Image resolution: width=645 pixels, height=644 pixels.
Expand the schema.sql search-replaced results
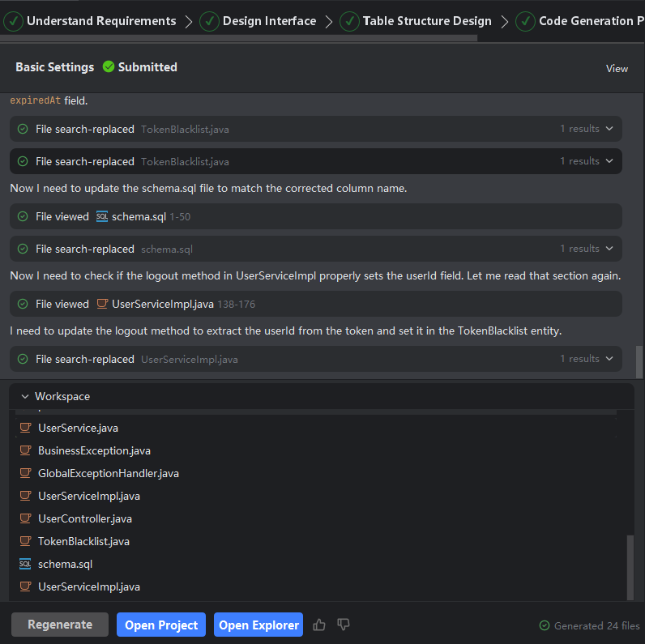(x=609, y=249)
